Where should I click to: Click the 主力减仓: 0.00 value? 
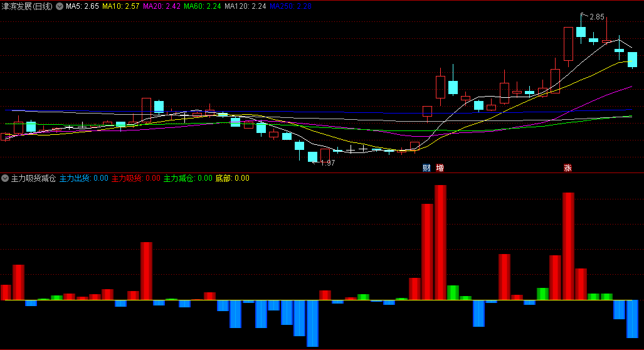coord(188,178)
